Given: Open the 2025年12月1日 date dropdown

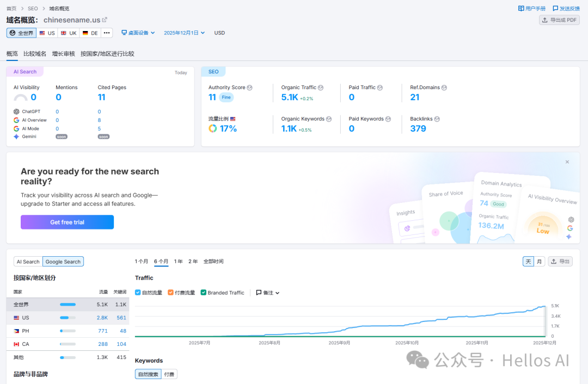Looking at the screenshot, I should coord(184,33).
